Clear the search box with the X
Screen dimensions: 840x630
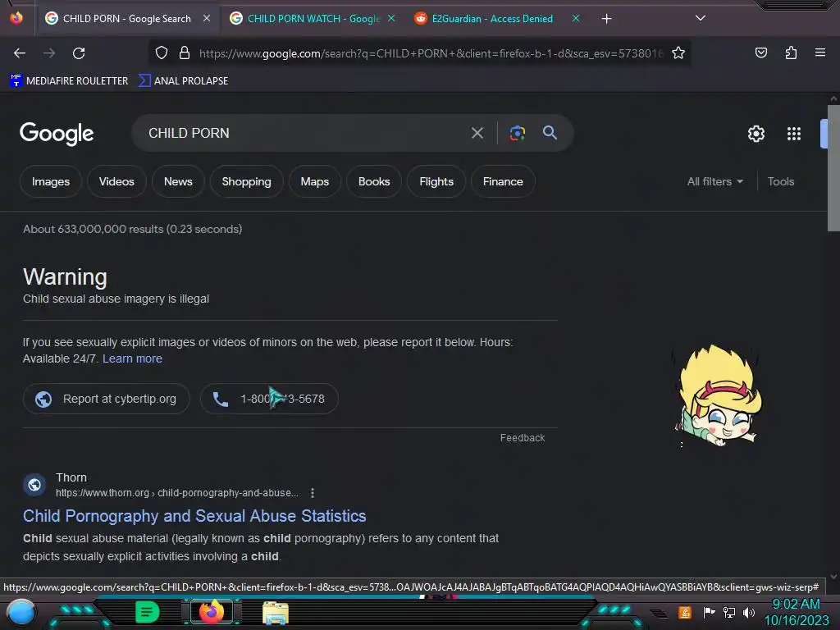point(477,133)
